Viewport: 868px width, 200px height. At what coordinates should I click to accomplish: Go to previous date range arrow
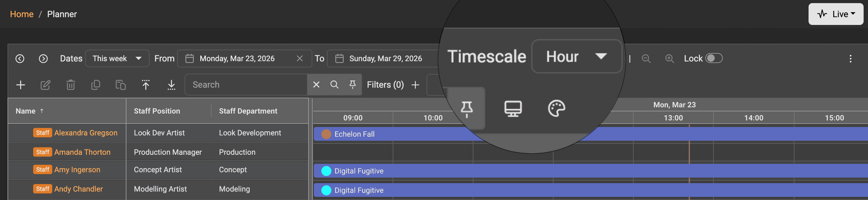(20, 58)
